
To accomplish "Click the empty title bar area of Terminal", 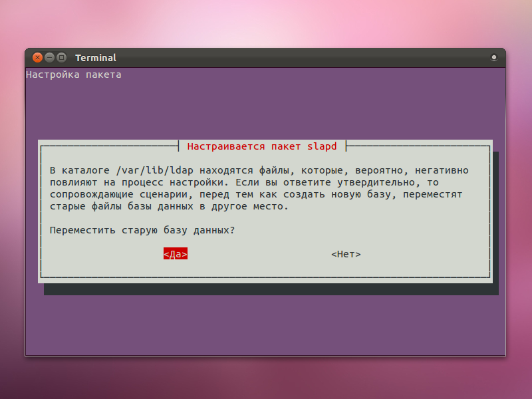I will [299, 58].
